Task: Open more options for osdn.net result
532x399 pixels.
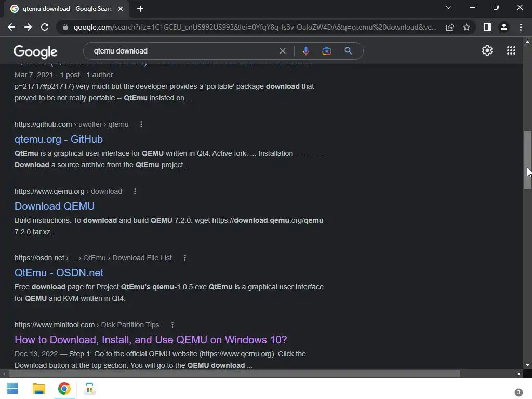Action: pyautogui.click(x=184, y=258)
